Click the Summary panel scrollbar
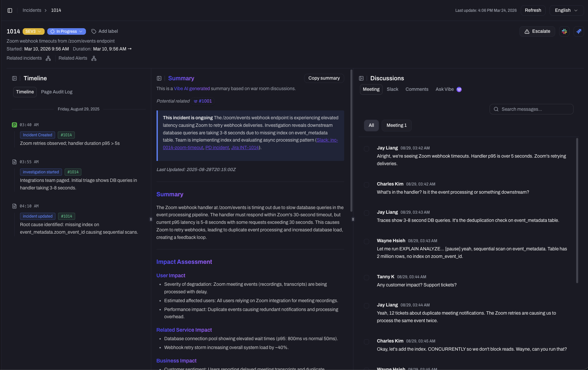588x370 pixels. 351,140
